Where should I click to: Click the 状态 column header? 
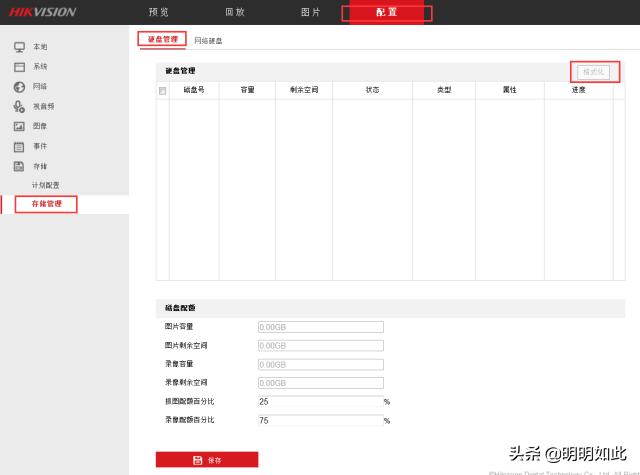tap(372, 90)
